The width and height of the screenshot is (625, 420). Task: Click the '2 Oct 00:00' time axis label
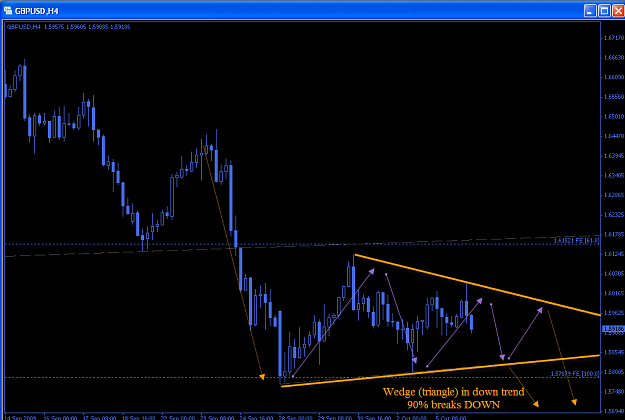(412, 418)
